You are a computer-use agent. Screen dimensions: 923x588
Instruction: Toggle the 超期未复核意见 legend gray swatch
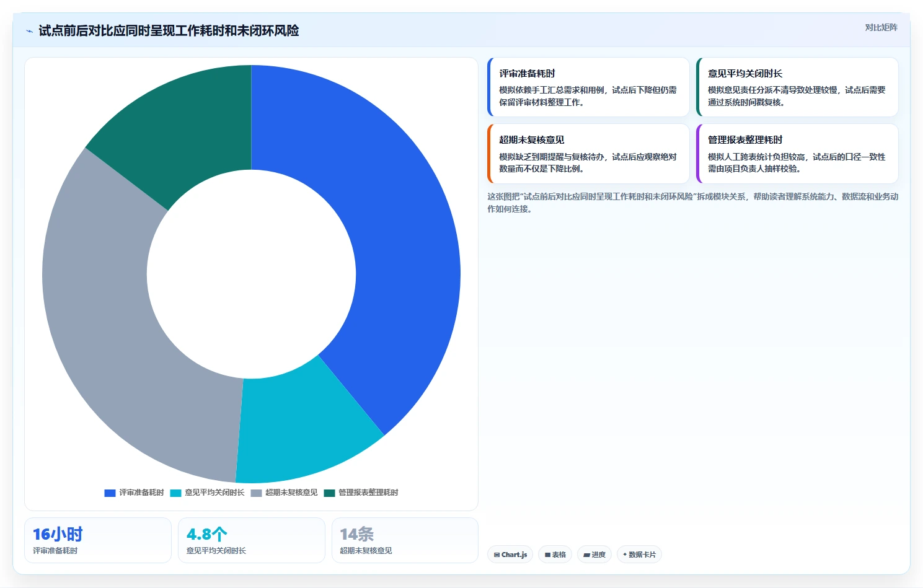(256, 493)
